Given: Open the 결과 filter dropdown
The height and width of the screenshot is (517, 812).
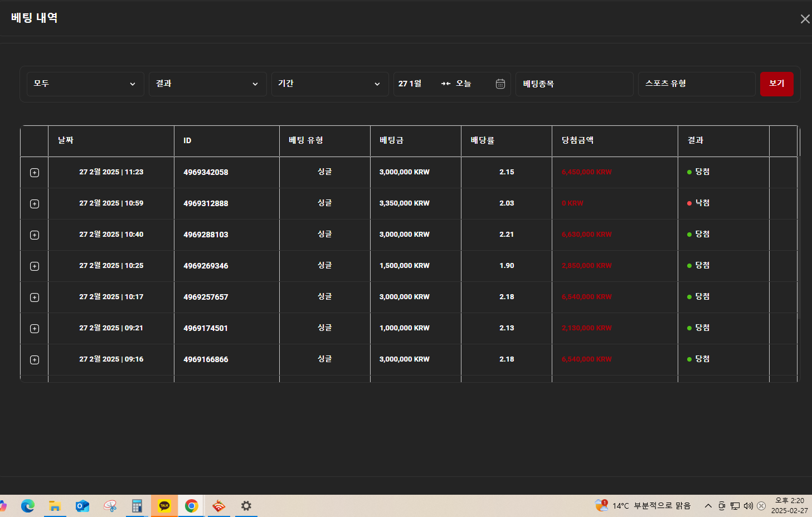Looking at the screenshot, I should [x=207, y=84].
